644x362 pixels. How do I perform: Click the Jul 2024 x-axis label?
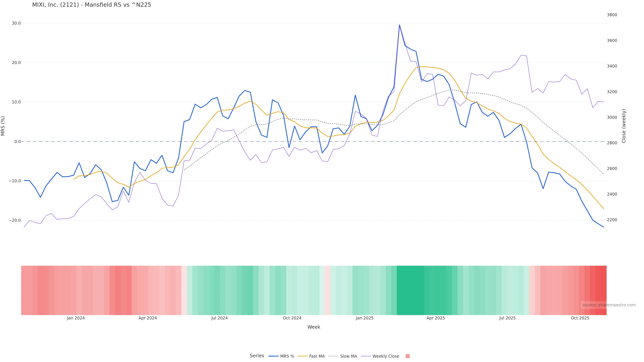[x=219, y=318]
